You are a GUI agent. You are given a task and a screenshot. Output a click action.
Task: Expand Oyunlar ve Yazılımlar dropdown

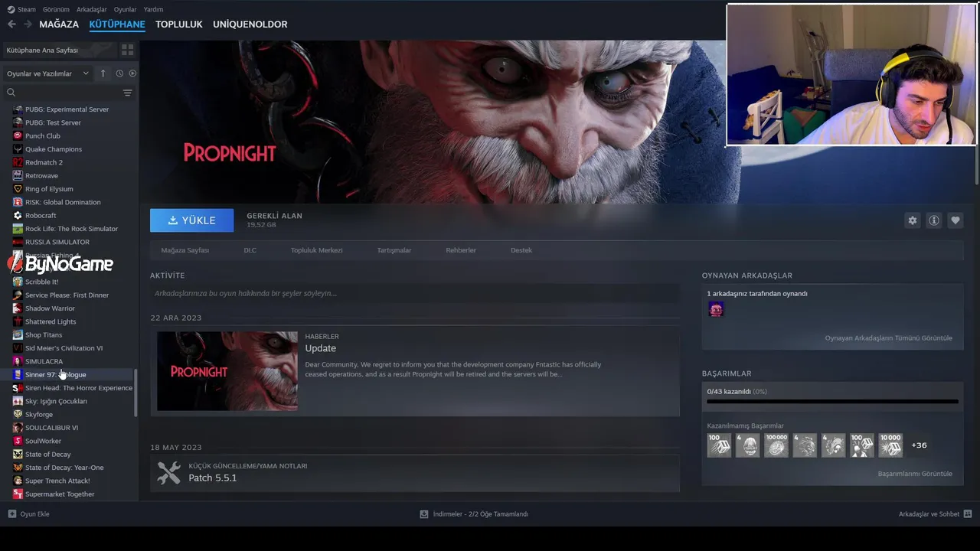[x=47, y=73]
